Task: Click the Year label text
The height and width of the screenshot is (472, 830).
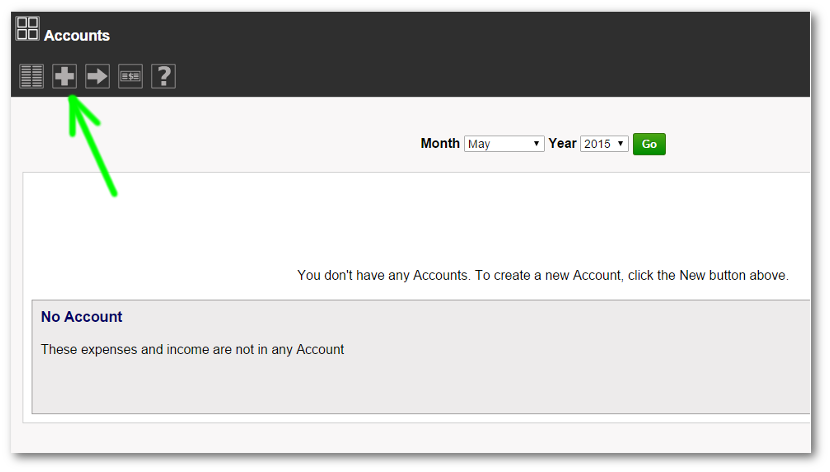Action: point(562,144)
